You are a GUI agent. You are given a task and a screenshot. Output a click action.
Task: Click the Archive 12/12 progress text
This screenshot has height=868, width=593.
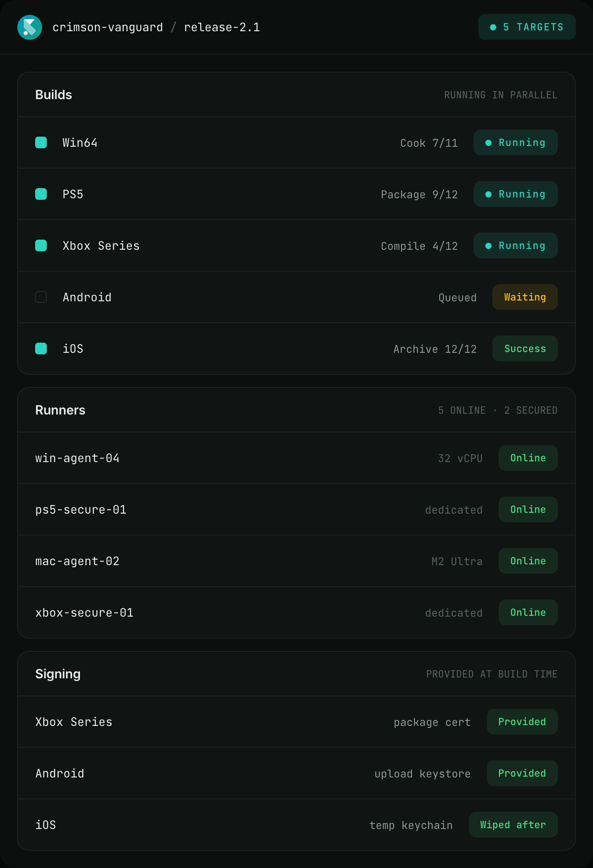(x=435, y=349)
